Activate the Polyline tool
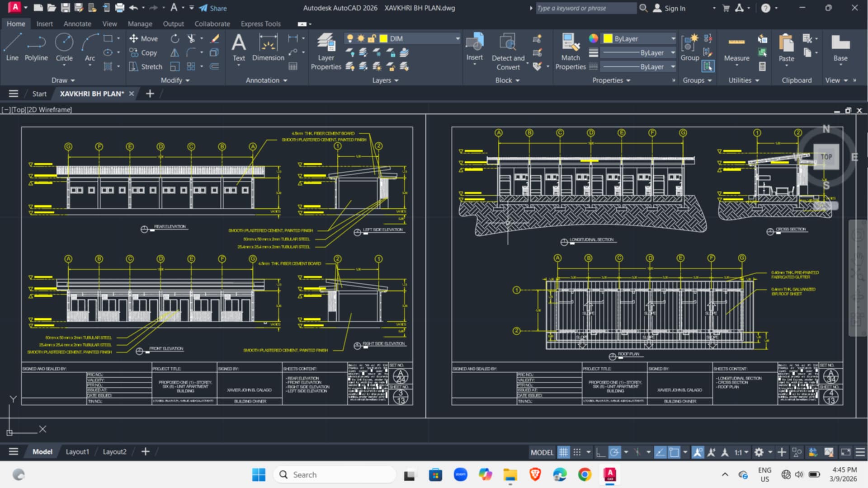The height and width of the screenshot is (488, 868). 36,47
